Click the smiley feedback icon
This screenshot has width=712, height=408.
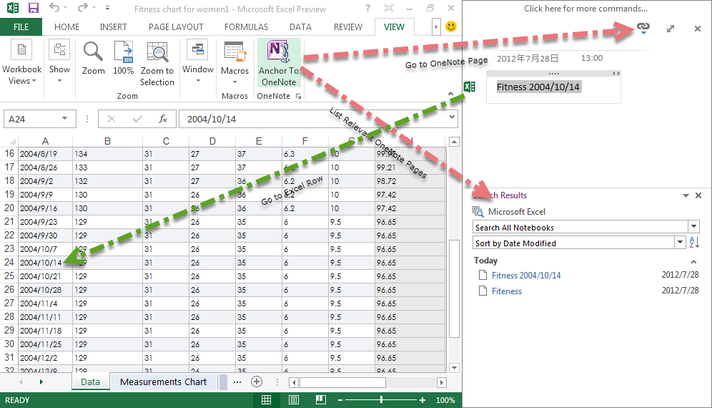(451, 26)
